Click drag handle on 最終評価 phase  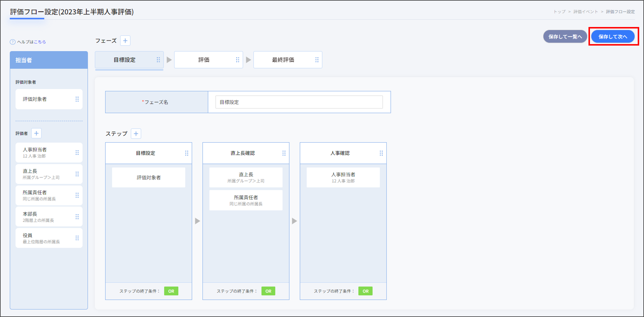pos(317,60)
